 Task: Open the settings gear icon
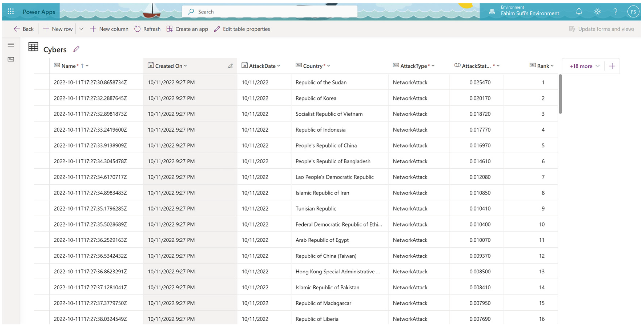coord(597,12)
